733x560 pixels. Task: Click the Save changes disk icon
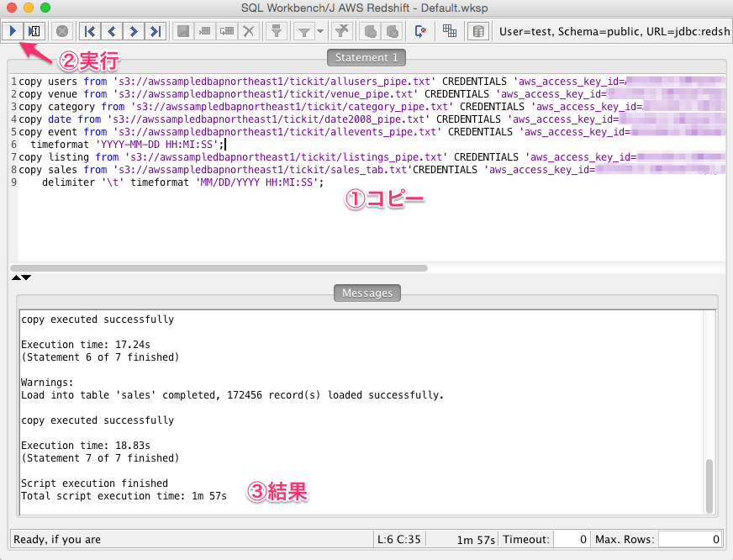[x=183, y=31]
